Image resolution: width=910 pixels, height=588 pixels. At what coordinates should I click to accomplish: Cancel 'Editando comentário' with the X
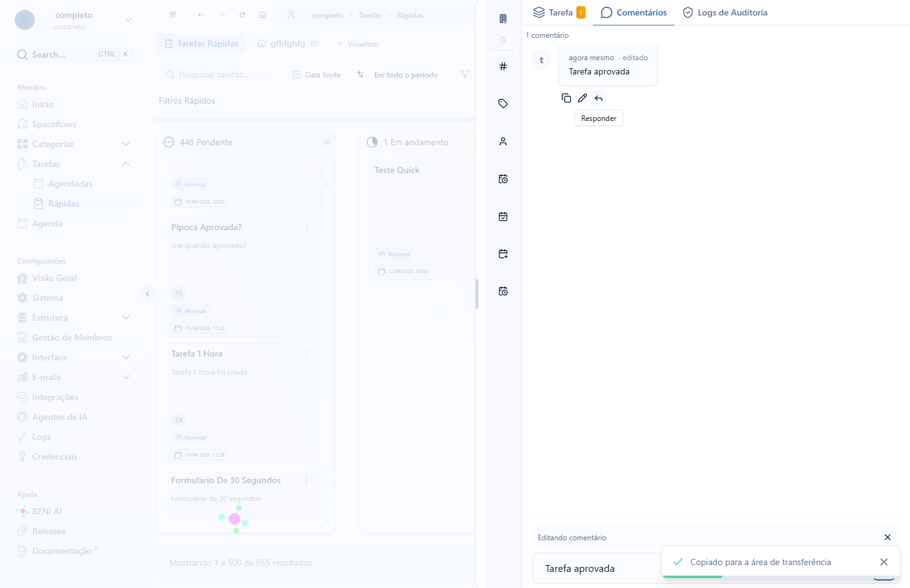click(888, 537)
